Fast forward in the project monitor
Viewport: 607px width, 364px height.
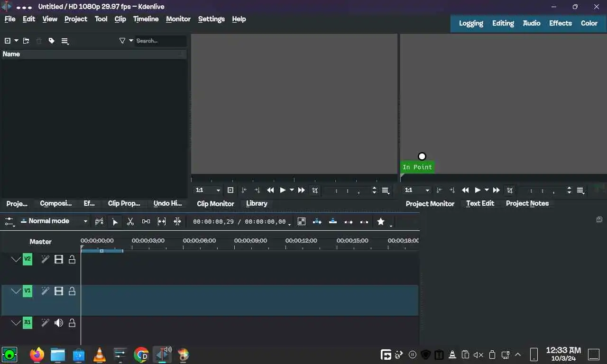pos(496,190)
